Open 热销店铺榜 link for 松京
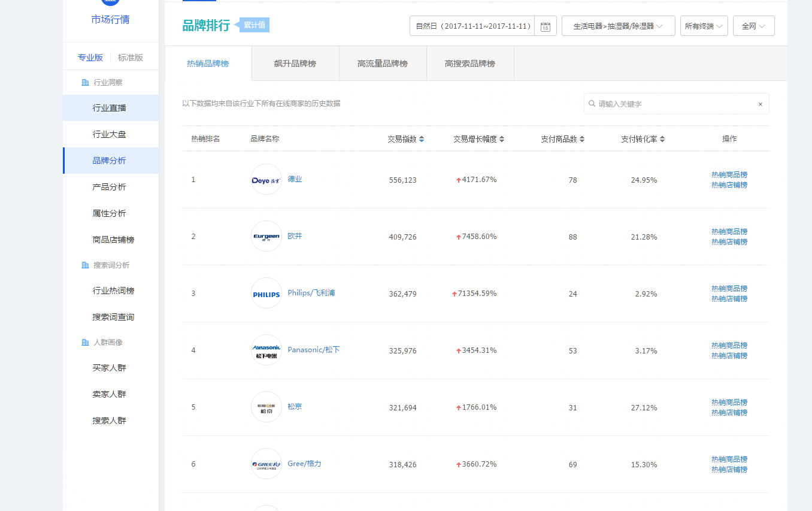This screenshot has height=511, width=812. point(729,413)
